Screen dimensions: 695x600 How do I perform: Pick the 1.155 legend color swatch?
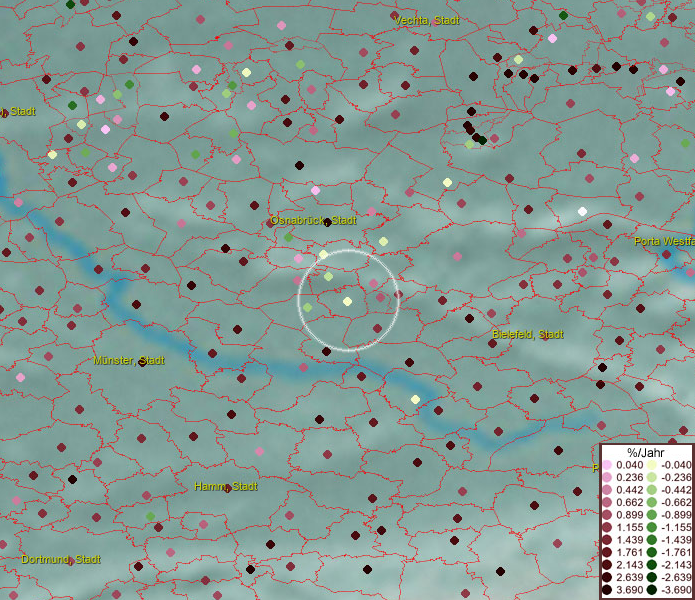pyautogui.click(x=607, y=527)
